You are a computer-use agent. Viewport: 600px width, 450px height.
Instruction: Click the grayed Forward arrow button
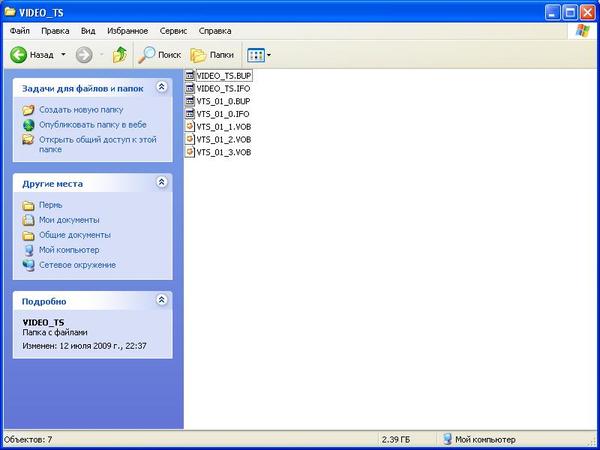point(84,55)
